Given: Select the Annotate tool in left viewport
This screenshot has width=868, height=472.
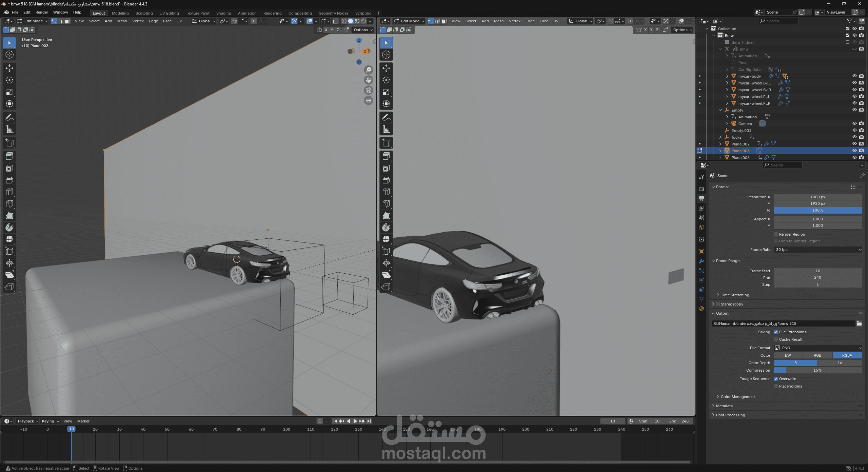Looking at the screenshot, I should pos(9,117).
